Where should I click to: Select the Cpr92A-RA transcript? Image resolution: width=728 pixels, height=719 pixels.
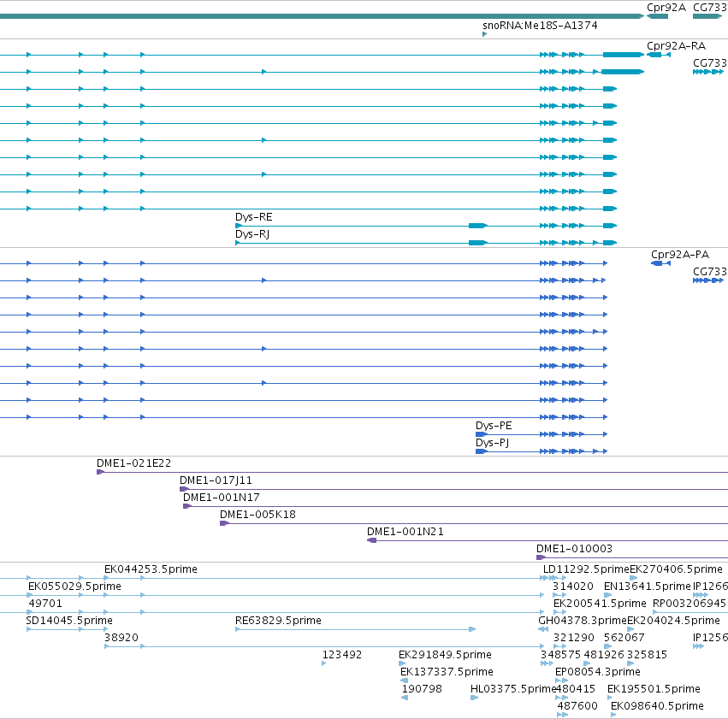tap(659, 55)
